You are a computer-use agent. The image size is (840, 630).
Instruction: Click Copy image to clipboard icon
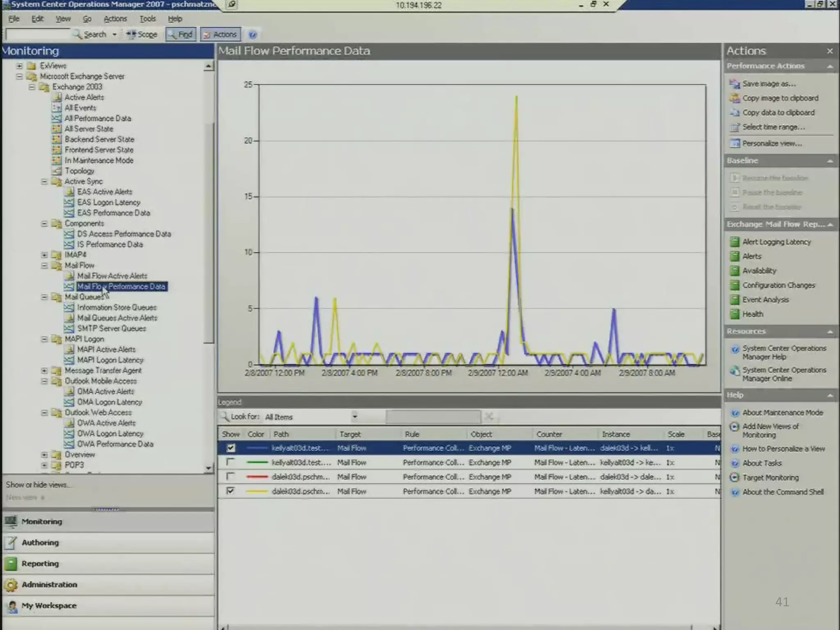point(734,98)
